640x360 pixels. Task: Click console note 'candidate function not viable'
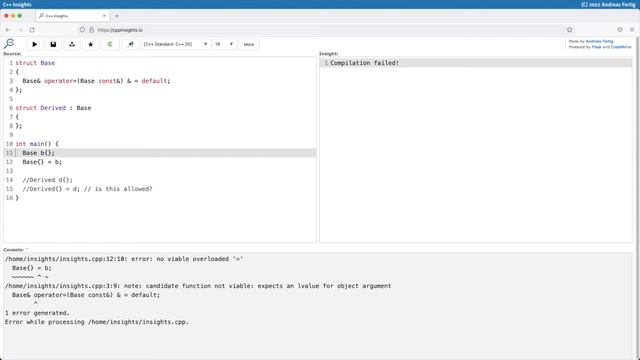coord(198,286)
